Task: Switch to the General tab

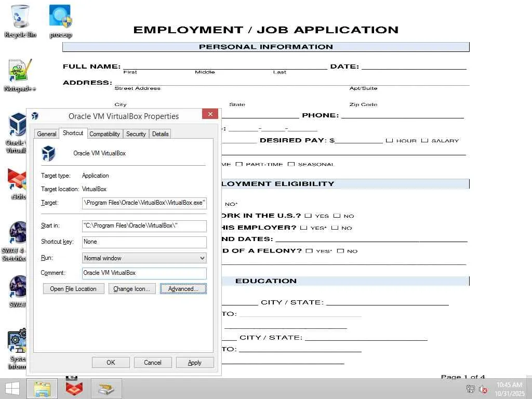Action: [46, 134]
